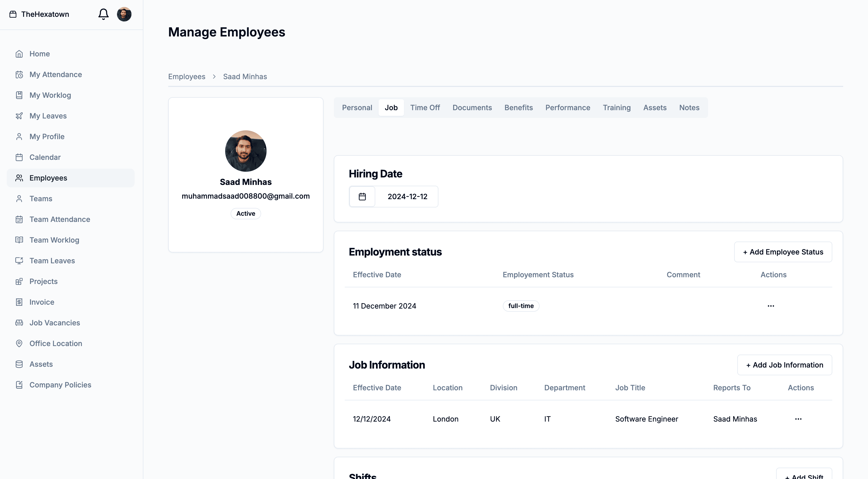This screenshot has width=868, height=479.
Task: Select the Invoice dollar icon
Action: click(19, 302)
